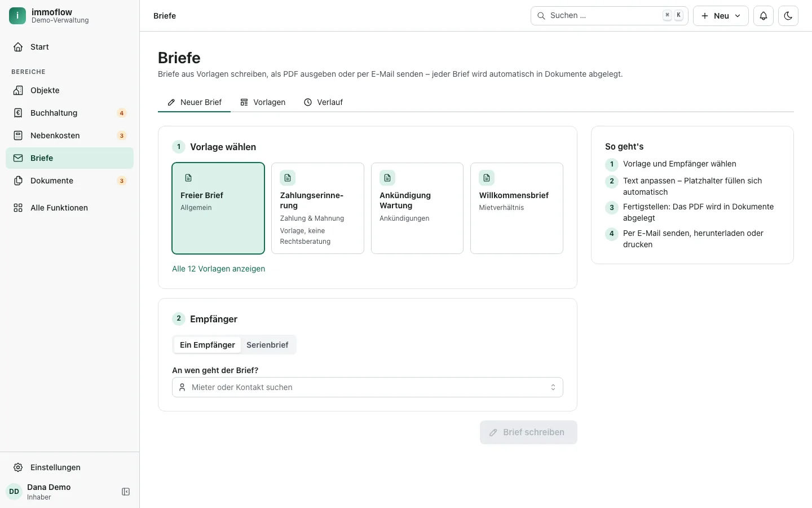Click the Alle Funktionen grid icon
Image resolution: width=812 pixels, height=508 pixels.
18,208
